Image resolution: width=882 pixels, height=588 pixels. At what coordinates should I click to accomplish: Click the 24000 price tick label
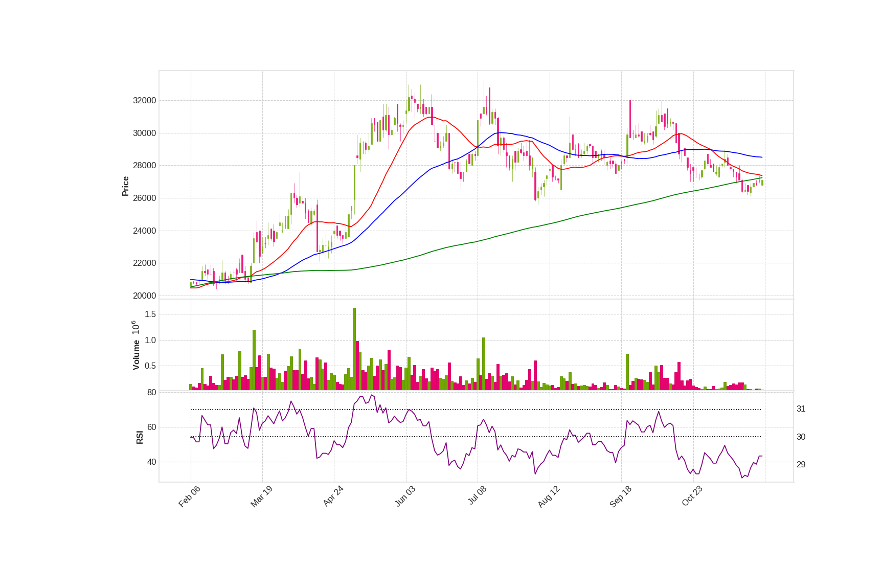click(x=144, y=231)
